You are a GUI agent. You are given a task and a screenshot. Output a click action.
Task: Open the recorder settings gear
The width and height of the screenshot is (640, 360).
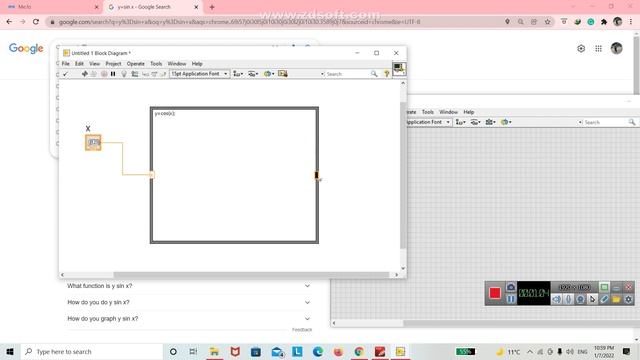(629, 299)
